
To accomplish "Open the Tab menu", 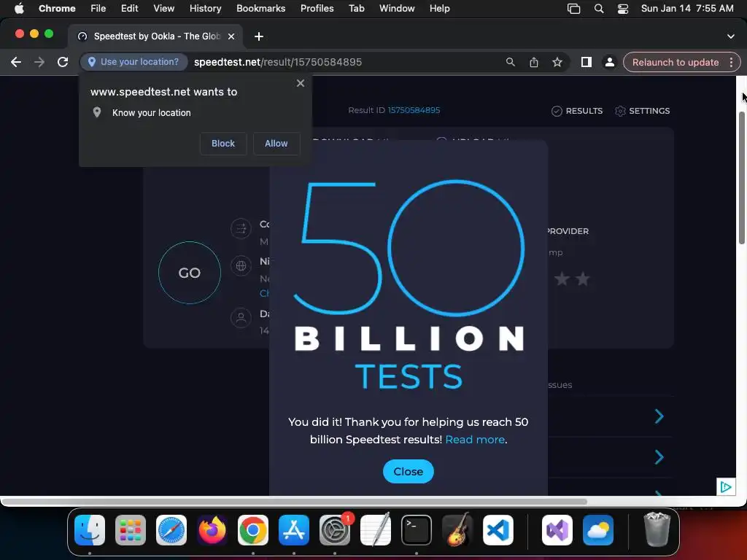I will tap(356, 9).
